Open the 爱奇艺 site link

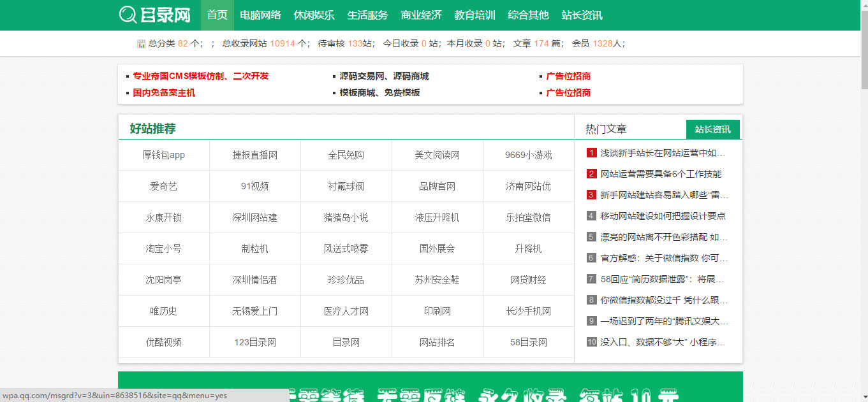click(x=164, y=186)
